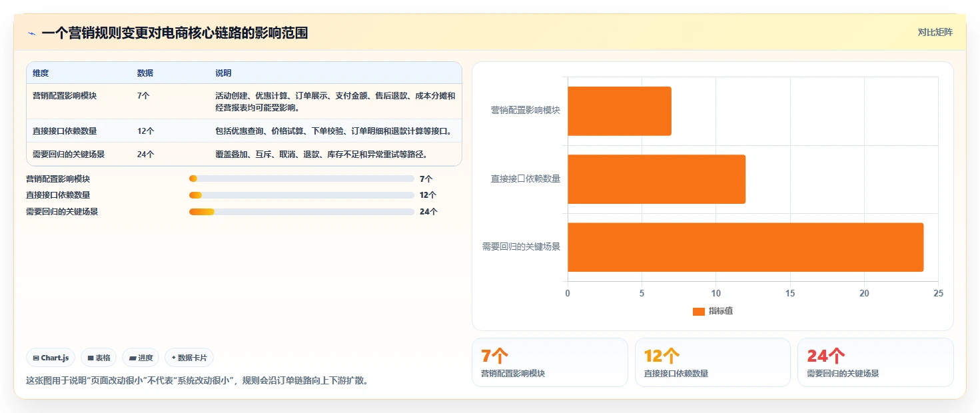
Task: Click description starting with 覆盖叠加、互斥
Action: [321, 155]
